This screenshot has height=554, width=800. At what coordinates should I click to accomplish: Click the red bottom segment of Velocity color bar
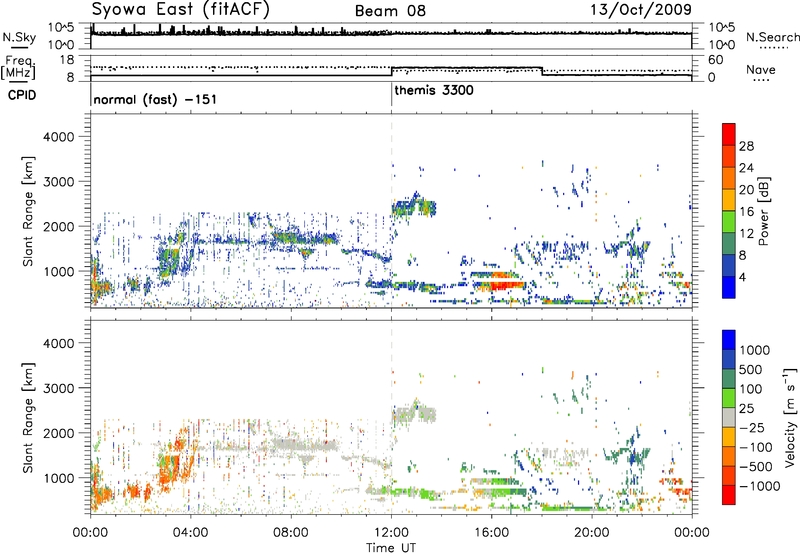[729, 495]
